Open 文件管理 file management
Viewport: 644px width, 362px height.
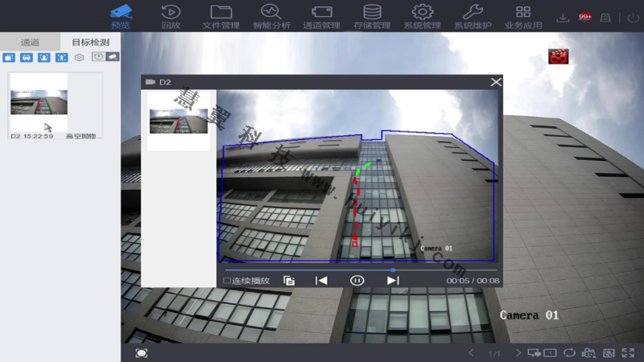click(x=221, y=16)
